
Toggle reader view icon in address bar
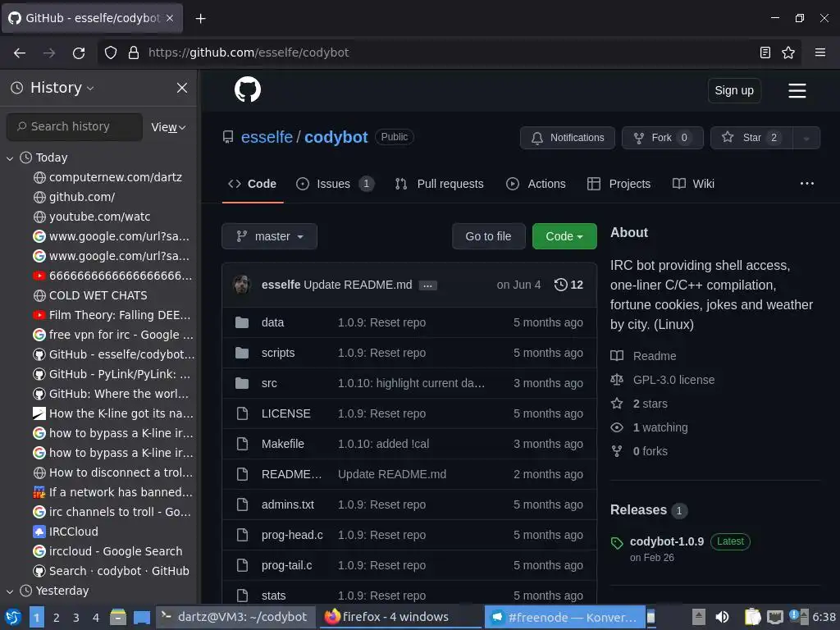765,52
